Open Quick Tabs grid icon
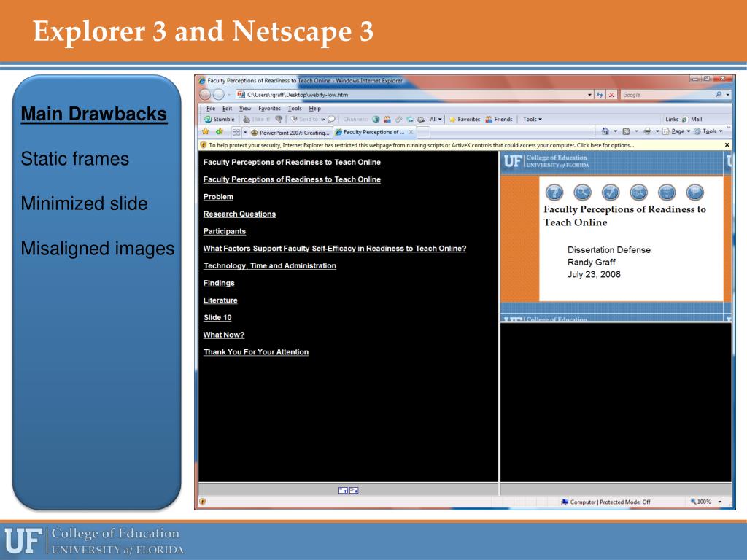The height and width of the screenshot is (560, 747). tap(236, 132)
